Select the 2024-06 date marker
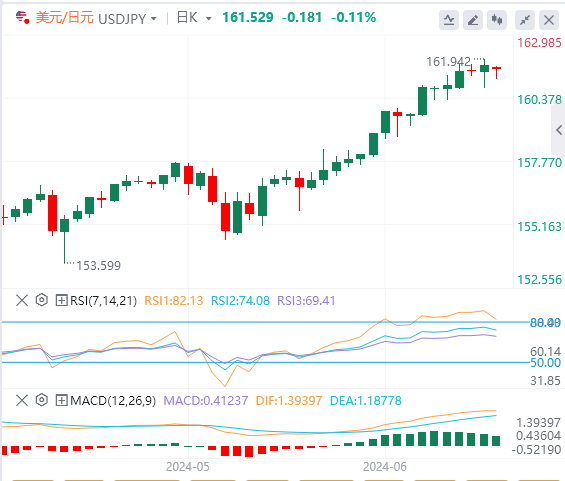This screenshot has width=565, height=481. click(x=384, y=467)
